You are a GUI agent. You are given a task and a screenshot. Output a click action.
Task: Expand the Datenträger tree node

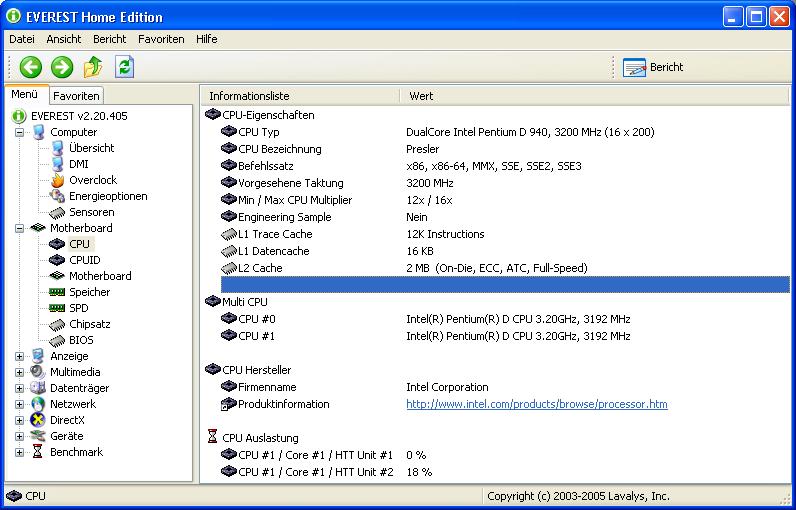point(19,388)
